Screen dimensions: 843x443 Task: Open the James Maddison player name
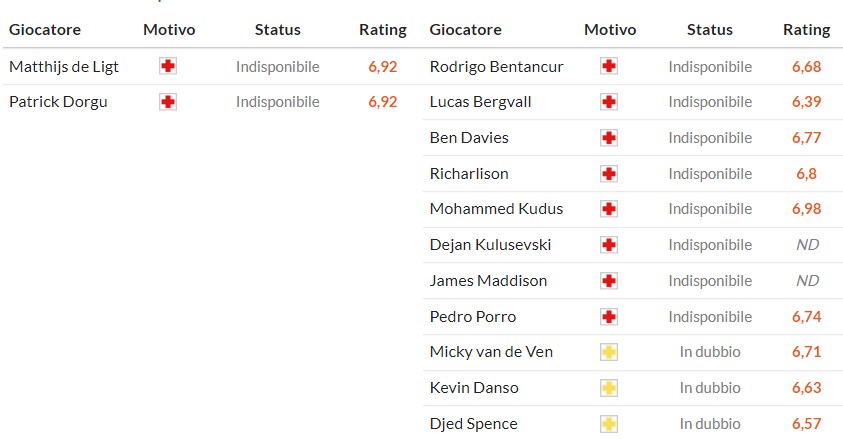(488, 281)
